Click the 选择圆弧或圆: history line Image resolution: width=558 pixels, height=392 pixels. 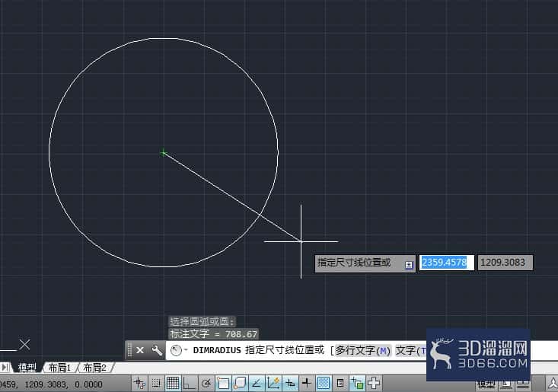202,321
